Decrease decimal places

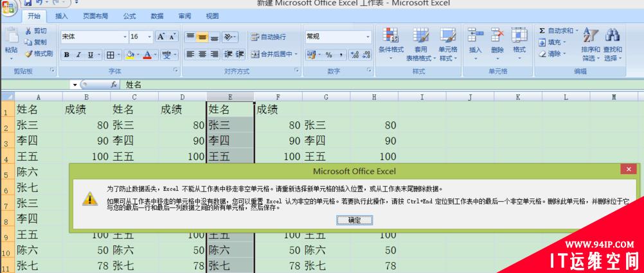366,55
